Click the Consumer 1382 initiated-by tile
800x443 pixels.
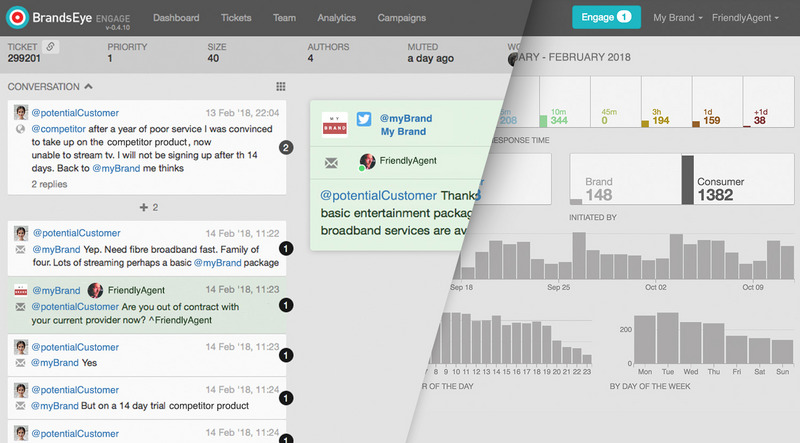(738, 179)
